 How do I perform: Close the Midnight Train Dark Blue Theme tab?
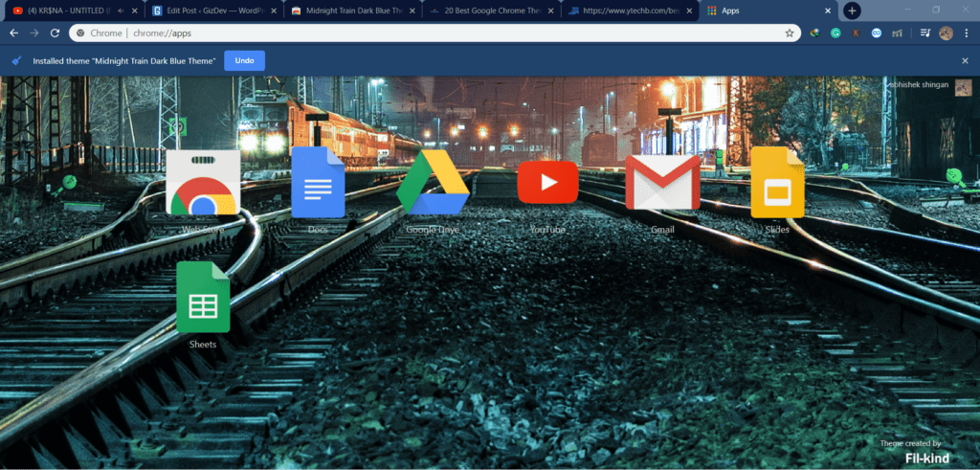[x=412, y=11]
